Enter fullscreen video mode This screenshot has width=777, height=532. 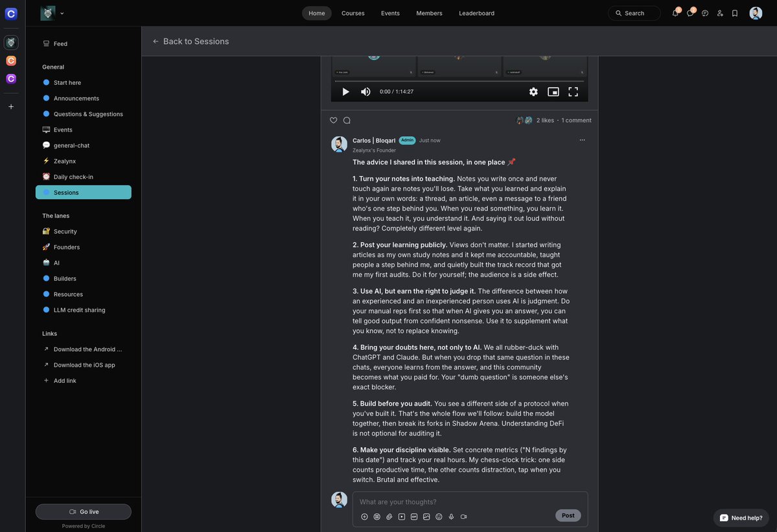point(573,91)
